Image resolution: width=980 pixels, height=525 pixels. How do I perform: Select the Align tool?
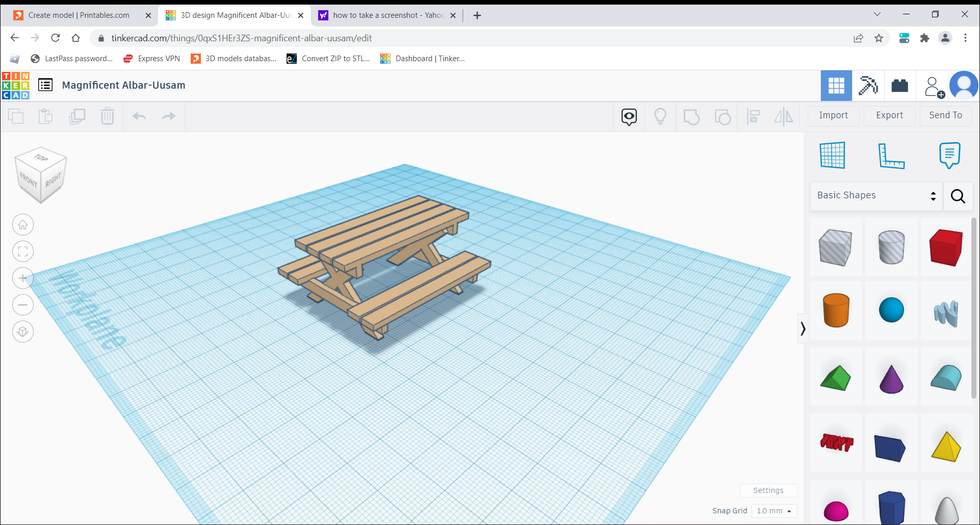754,116
